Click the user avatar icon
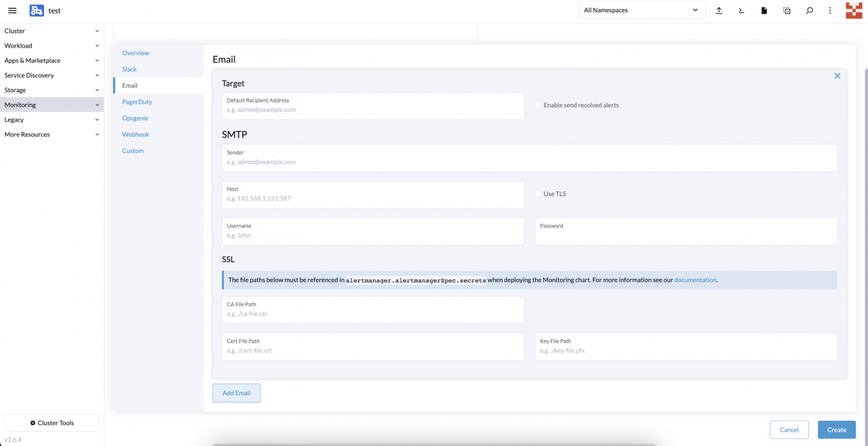 854,10
